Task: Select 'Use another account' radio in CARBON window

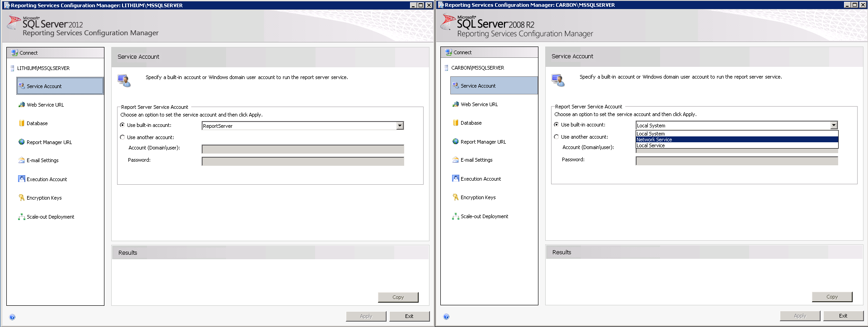Action: click(x=557, y=137)
